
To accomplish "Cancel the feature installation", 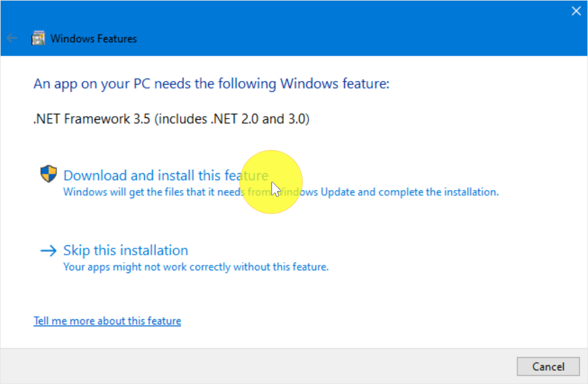I will pos(548,366).
